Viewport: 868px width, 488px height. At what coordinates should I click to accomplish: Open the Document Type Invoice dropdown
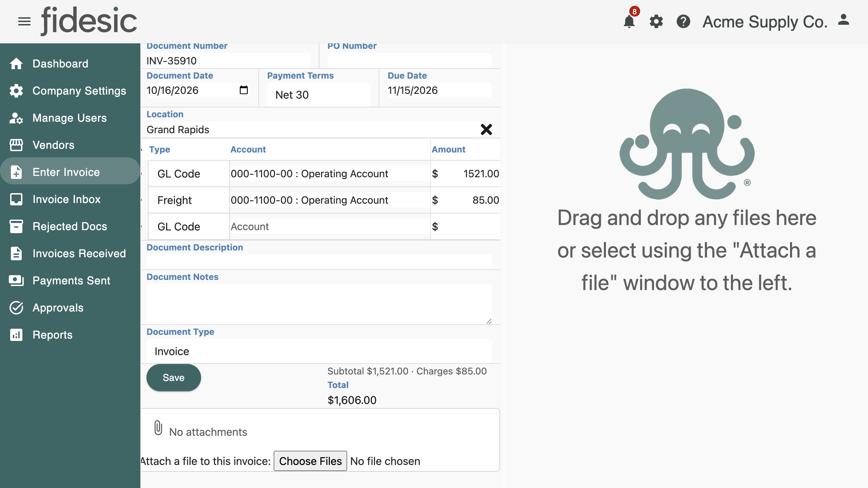319,351
